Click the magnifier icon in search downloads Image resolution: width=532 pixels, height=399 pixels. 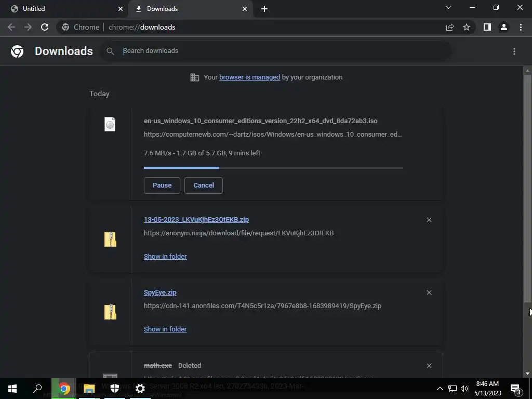point(110,51)
